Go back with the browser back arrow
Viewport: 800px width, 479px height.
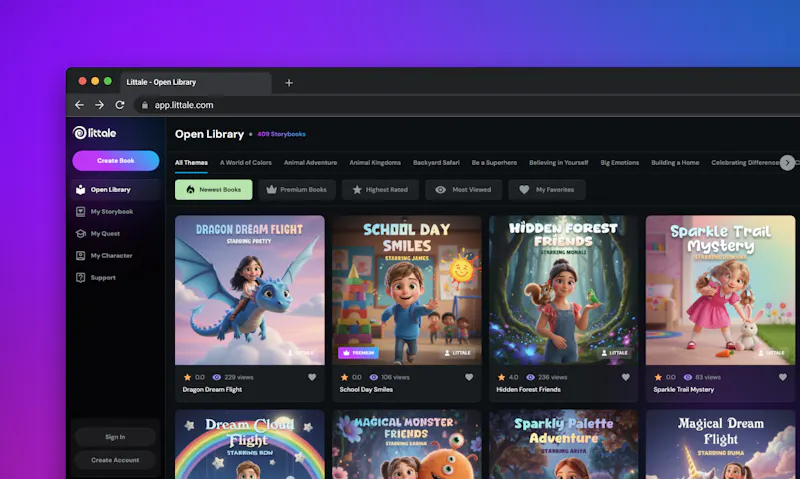pos(79,105)
